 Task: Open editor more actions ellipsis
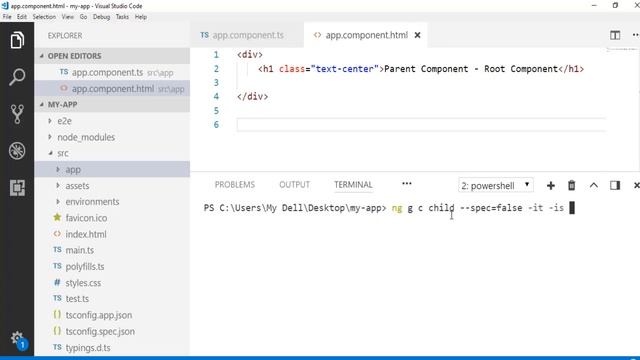636,35
